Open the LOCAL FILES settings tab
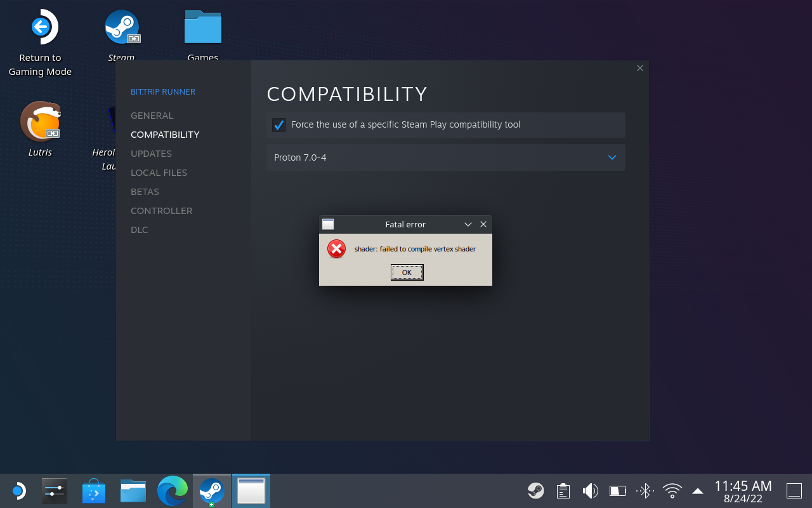Image resolution: width=812 pixels, height=508 pixels. coord(159,173)
